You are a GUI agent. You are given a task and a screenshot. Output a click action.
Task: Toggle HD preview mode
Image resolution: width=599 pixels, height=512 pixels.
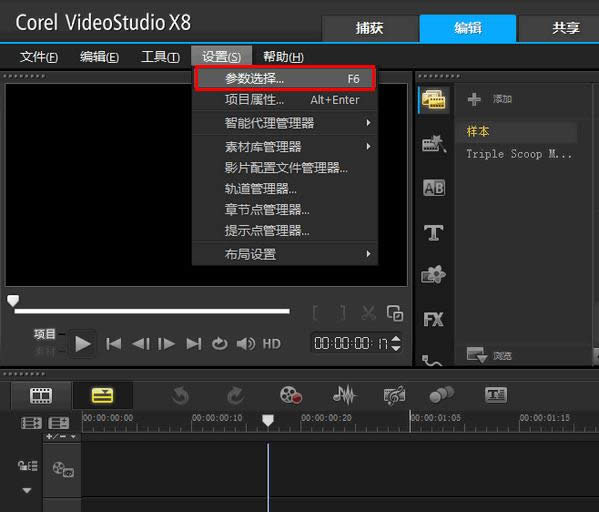[272, 344]
